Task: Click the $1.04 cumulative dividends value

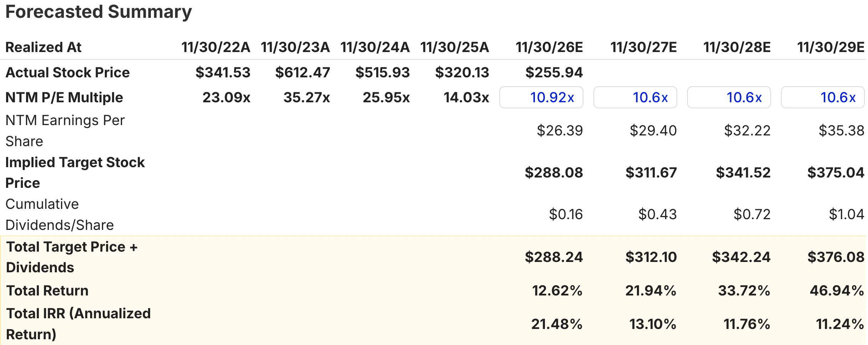Action: coord(847,214)
